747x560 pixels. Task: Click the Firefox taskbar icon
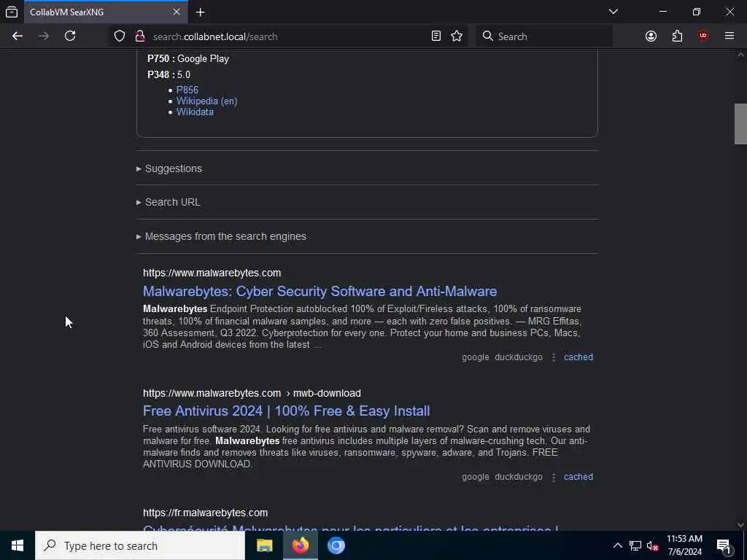pyautogui.click(x=300, y=545)
